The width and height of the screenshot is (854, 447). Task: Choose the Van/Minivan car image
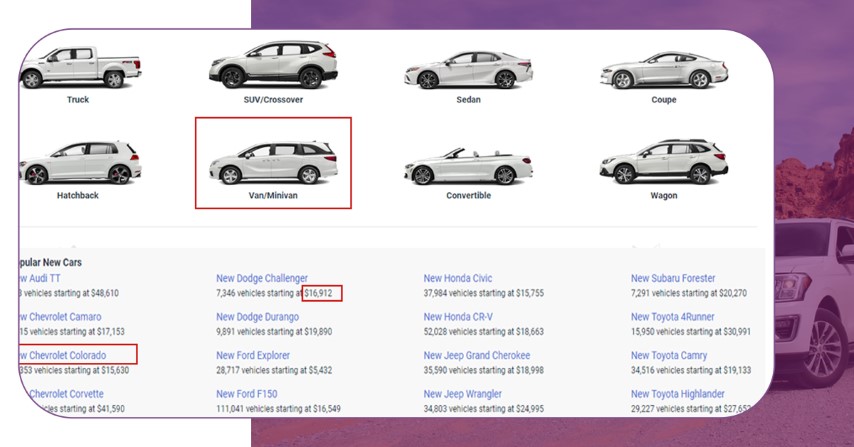point(273,162)
